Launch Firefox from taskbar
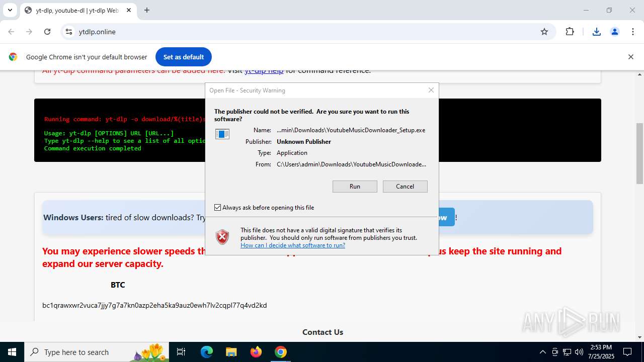The image size is (644, 362). 256,352
